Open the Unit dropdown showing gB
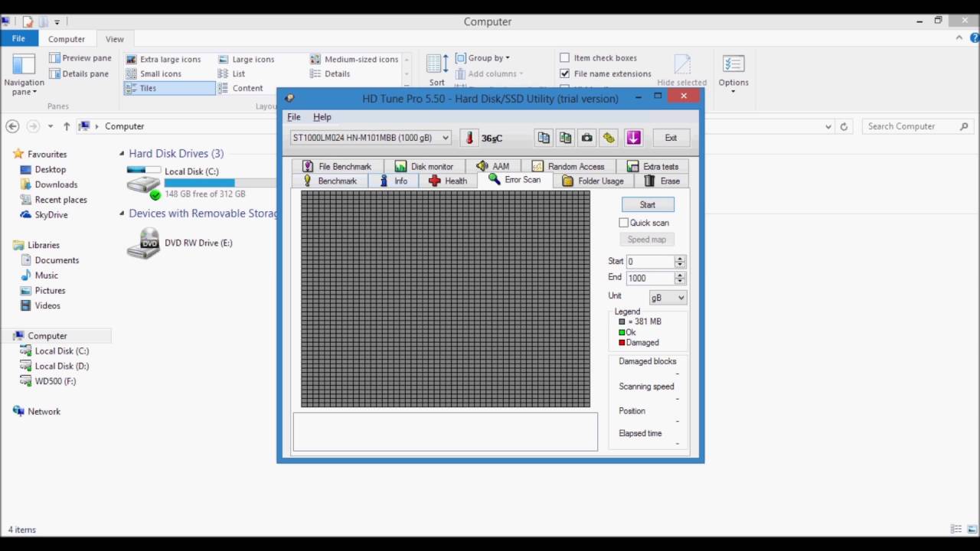This screenshot has width=980, height=551. coord(668,298)
